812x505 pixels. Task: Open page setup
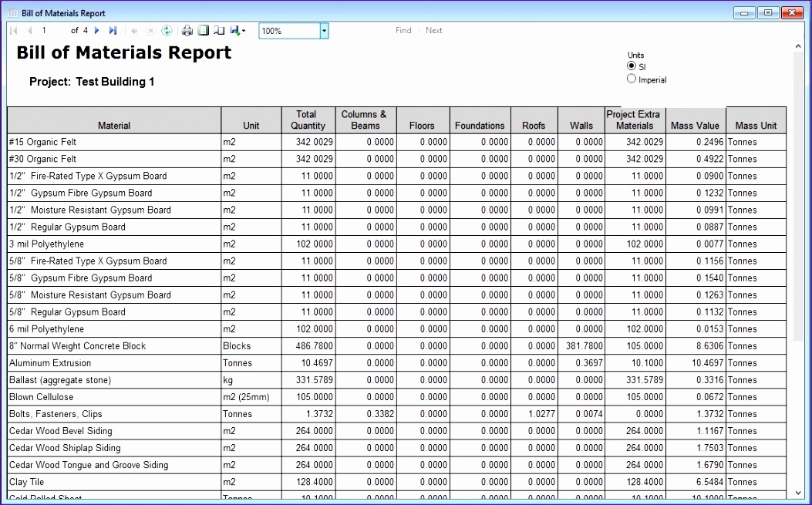tap(217, 30)
